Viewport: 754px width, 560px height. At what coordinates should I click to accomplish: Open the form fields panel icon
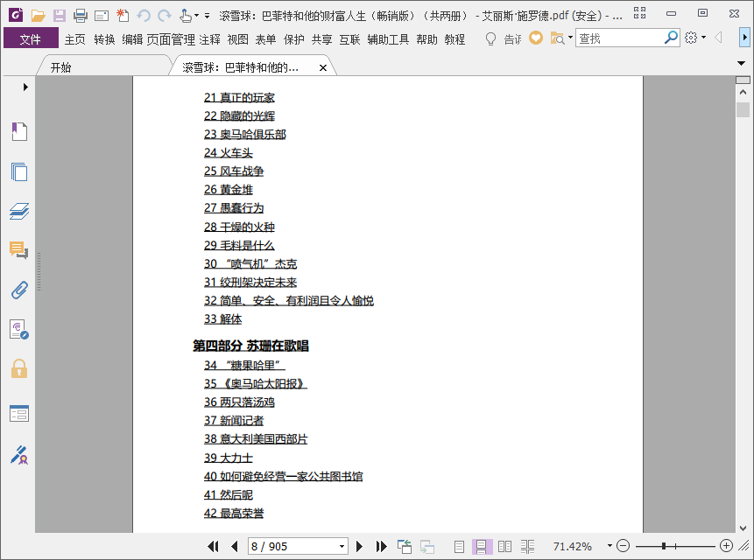[19, 414]
